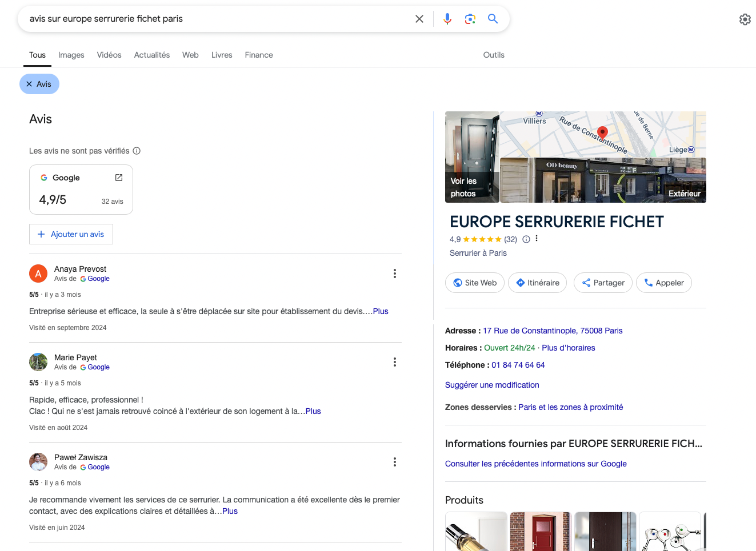Get directions with Itinéraire button
The image size is (756, 551).
(x=538, y=283)
